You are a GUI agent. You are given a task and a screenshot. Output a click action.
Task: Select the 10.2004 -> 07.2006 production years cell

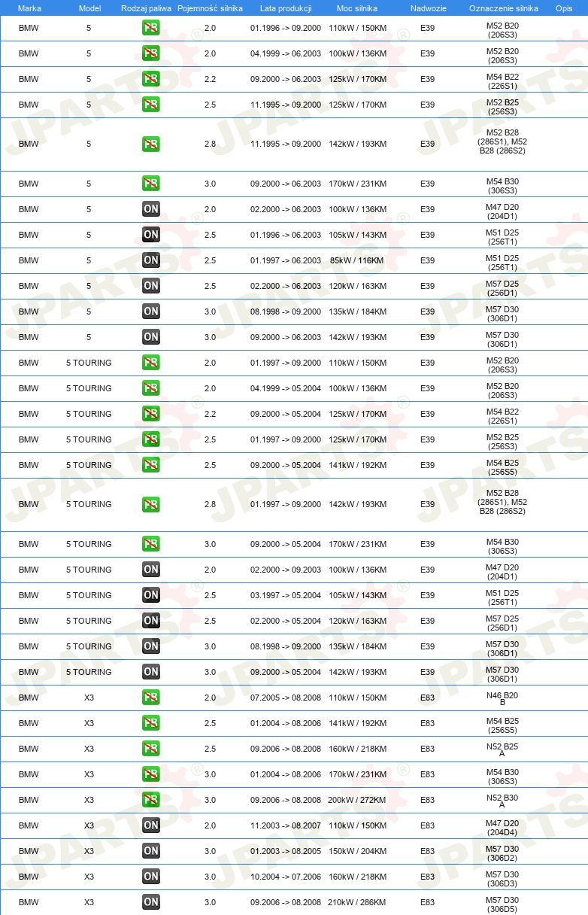(x=286, y=877)
